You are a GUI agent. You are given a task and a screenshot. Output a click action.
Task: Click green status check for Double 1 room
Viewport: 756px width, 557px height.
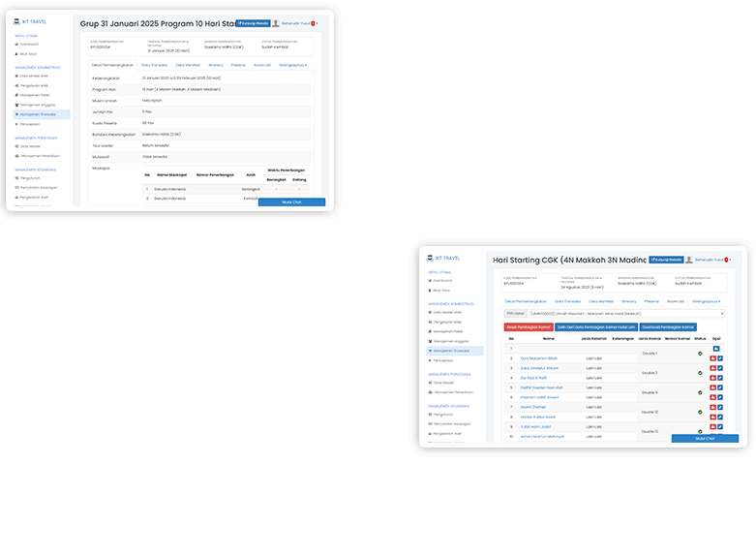click(x=700, y=354)
